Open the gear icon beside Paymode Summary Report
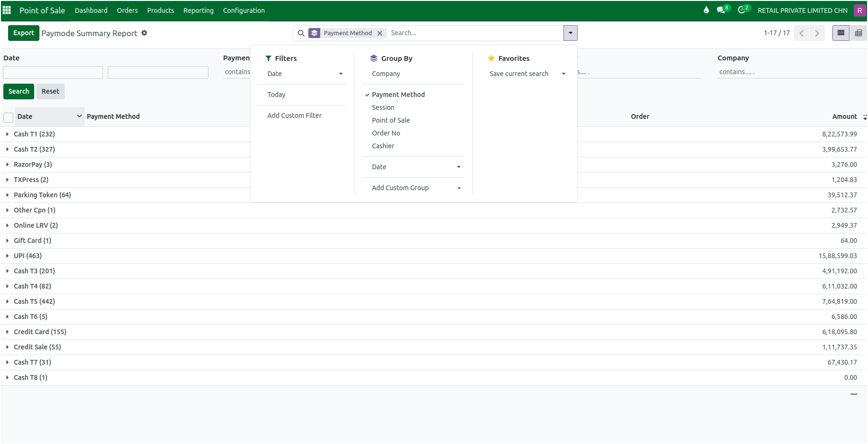The width and height of the screenshot is (868, 444). pyautogui.click(x=144, y=33)
